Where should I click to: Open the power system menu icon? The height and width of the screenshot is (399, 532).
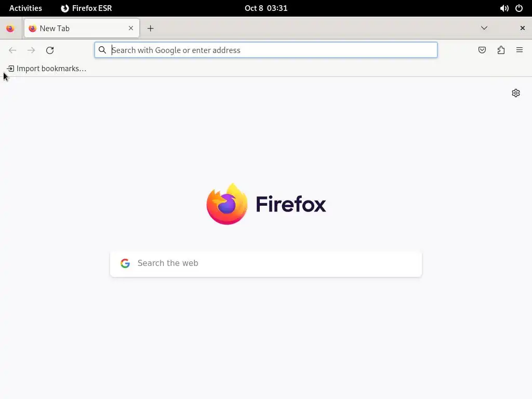519,8
